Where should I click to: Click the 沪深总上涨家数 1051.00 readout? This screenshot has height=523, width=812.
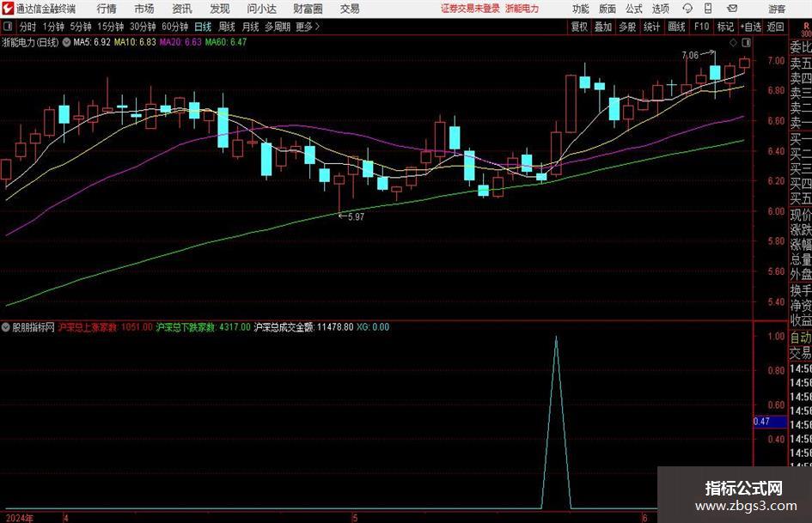(105, 327)
